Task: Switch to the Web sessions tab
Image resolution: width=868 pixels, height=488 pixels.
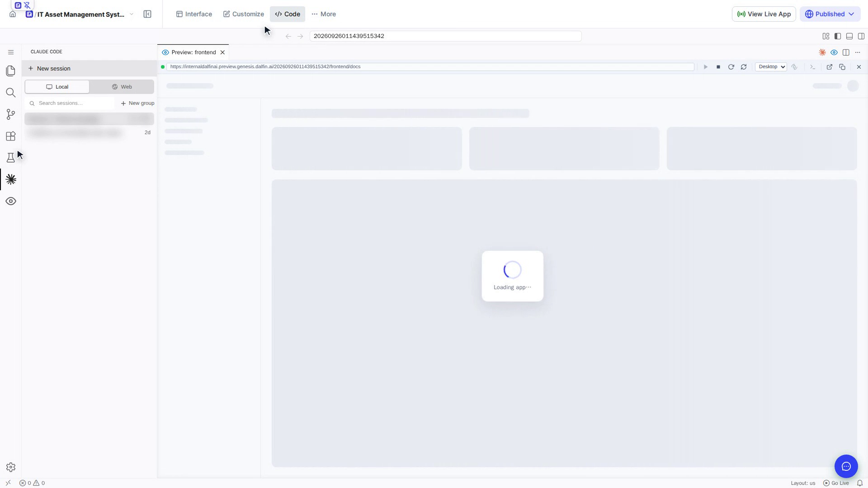Action: click(122, 87)
